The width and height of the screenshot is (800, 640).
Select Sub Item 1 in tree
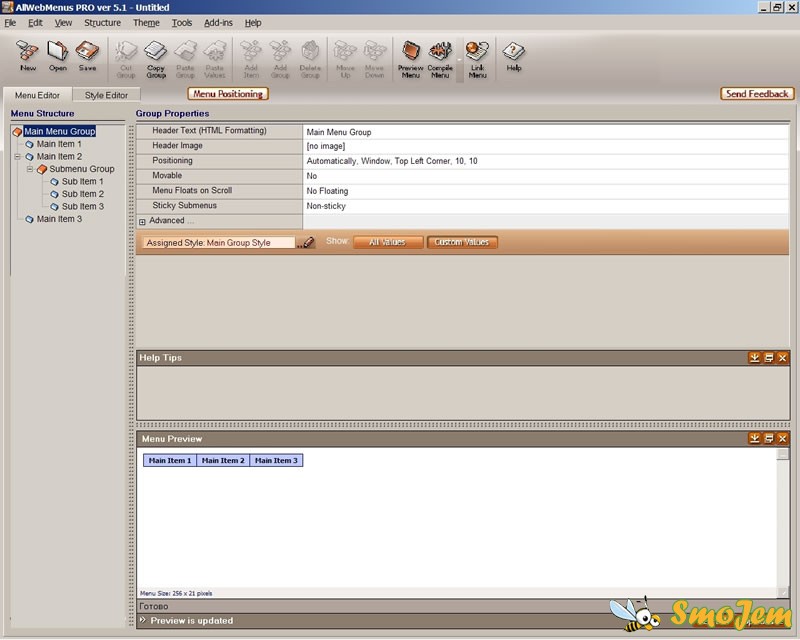pos(83,181)
